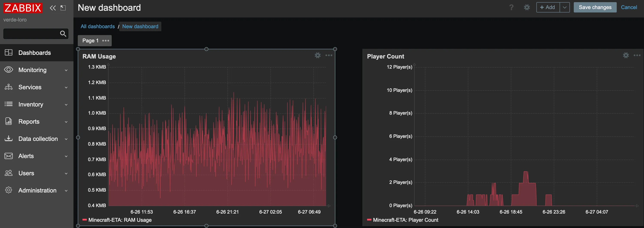Expand the Monitoring menu chevron
The image size is (644, 228).
point(66,70)
